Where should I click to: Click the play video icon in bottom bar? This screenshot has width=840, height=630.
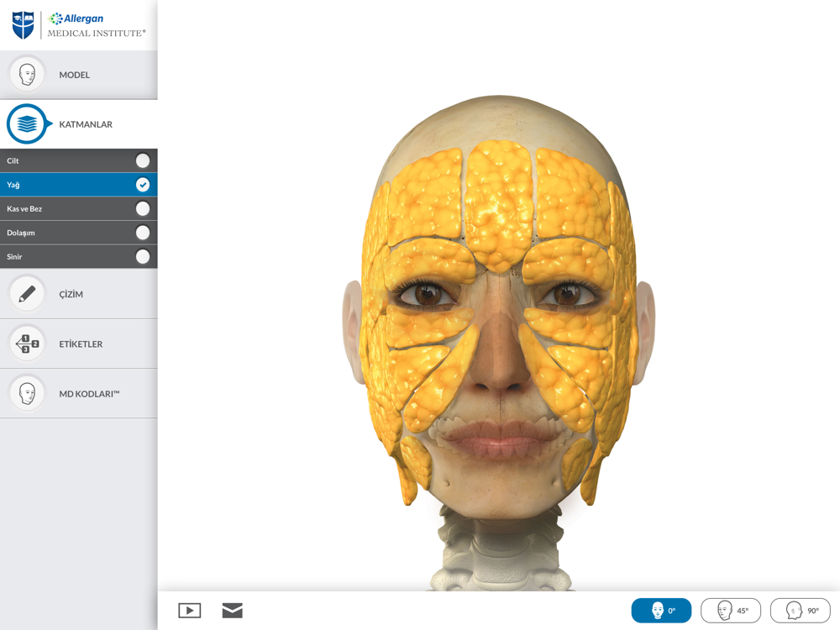tap(190, 610)
